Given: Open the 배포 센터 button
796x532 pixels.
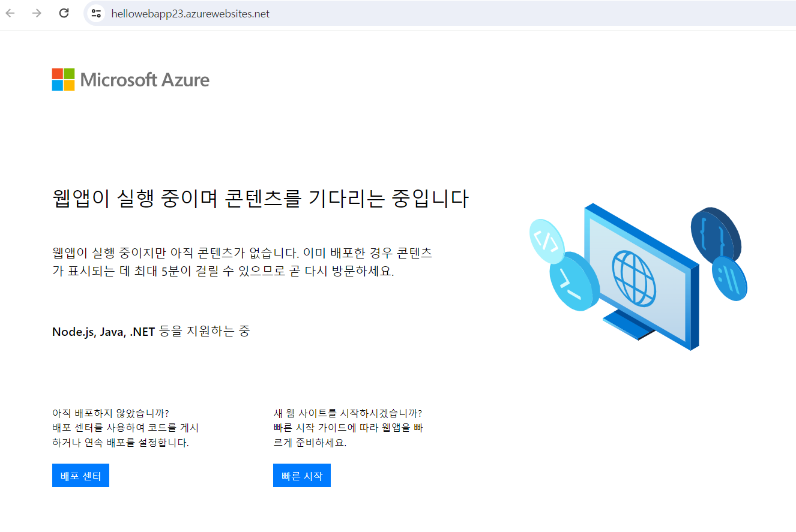Looking at the screenshot, I should pyautogui.click(x=80, y=476).
